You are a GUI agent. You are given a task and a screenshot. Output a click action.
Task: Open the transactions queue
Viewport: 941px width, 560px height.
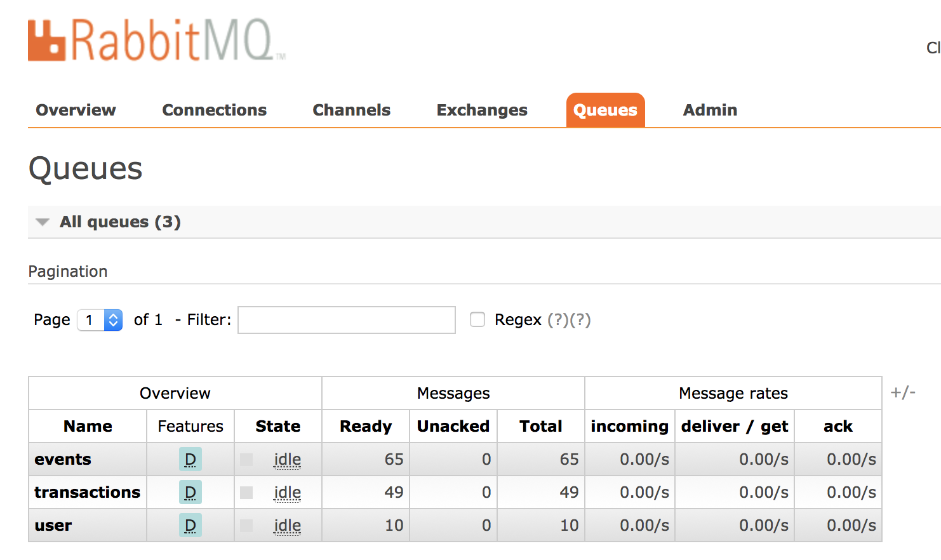point(87,492)
